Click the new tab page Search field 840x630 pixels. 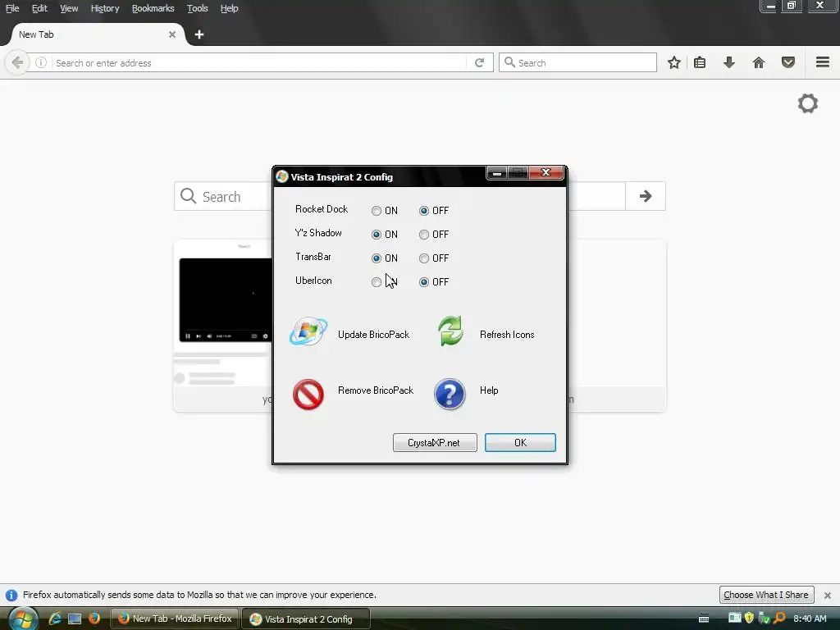pos(399,196)
